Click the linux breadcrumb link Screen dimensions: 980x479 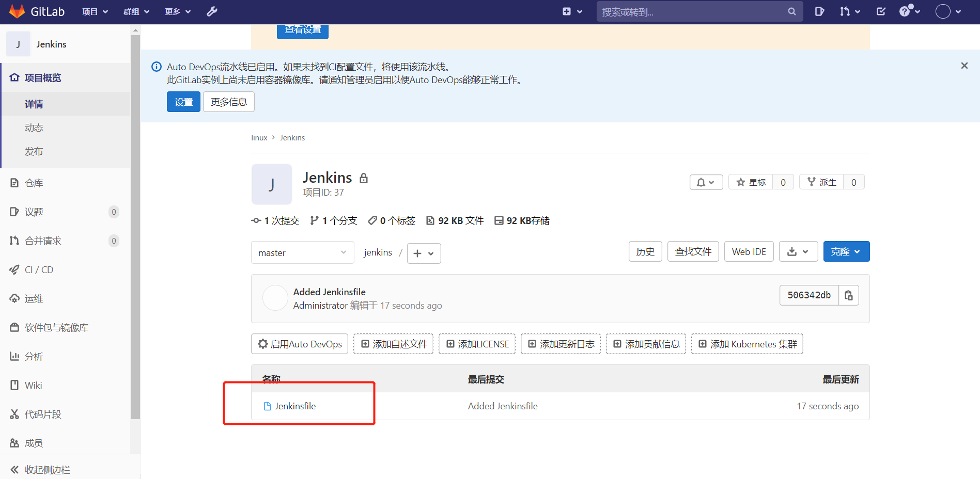pos(259,138)
